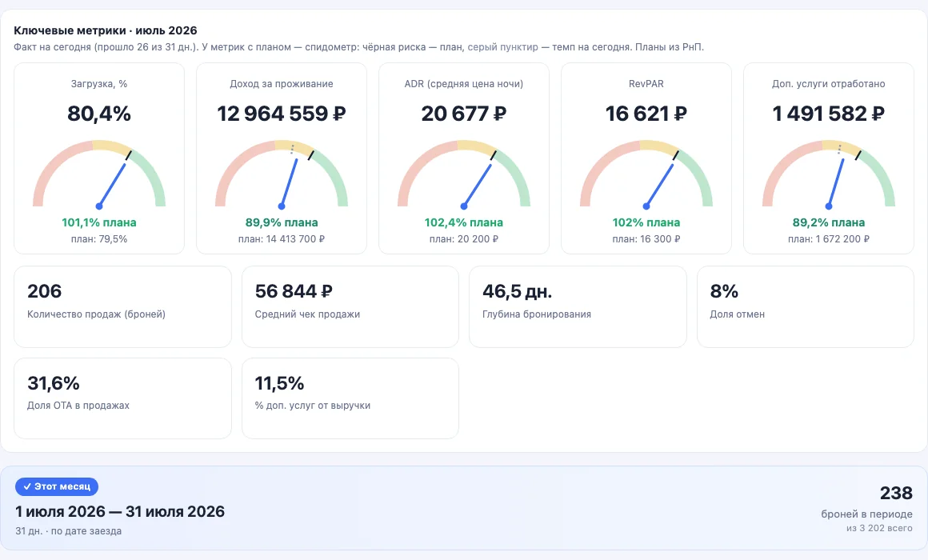Open the Доля OTA в продажах card
928x560 pixels.
(x=122, y=398)
